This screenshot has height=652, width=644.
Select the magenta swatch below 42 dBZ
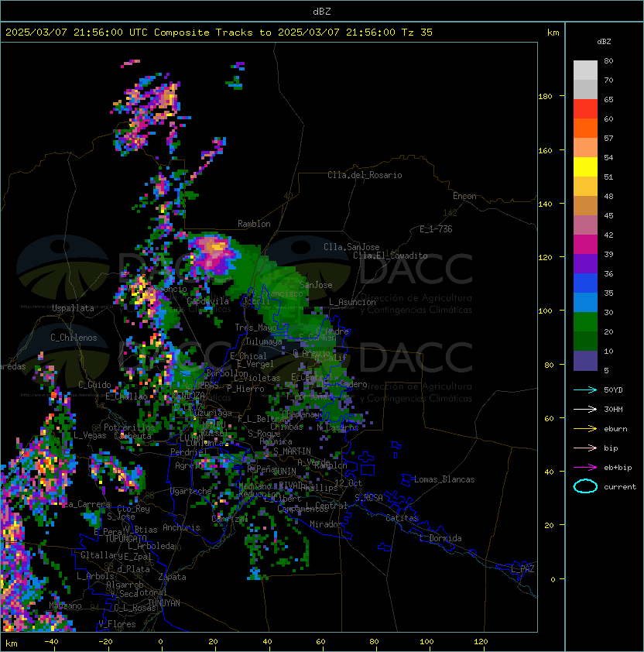[585, 244]
